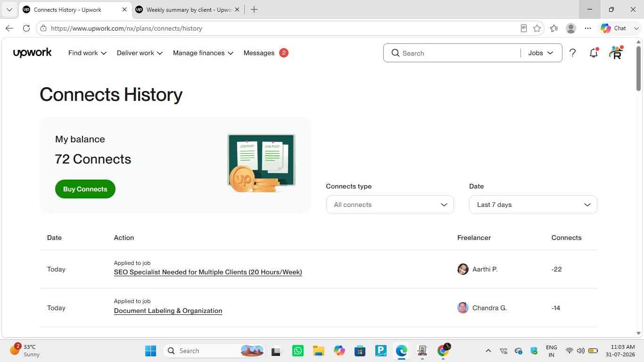
Task: Open the notifications bell icon
Action: tap(594, 53)
